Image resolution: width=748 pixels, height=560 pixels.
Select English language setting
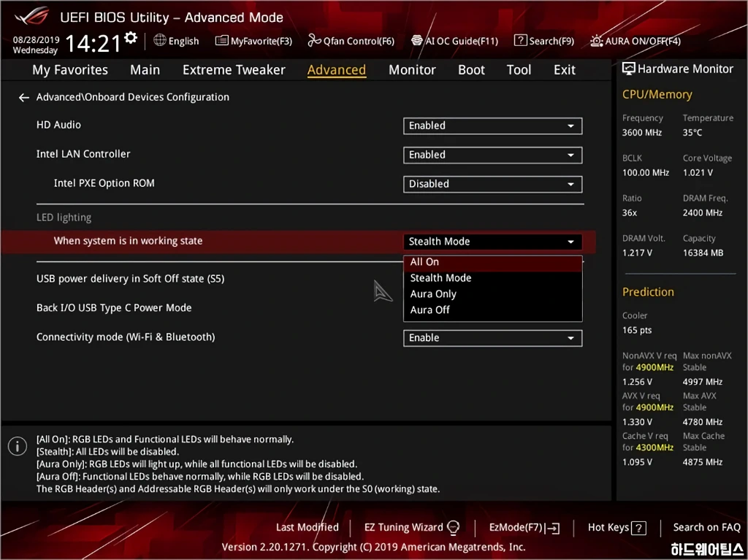[183, 41]
